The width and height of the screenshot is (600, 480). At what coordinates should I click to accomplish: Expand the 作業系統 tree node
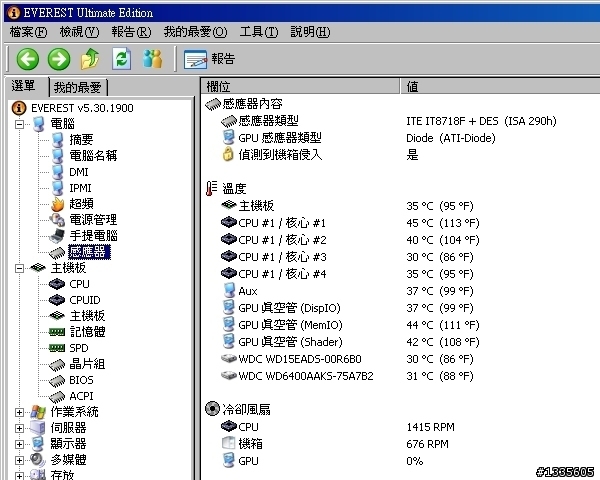pos(19,412)
